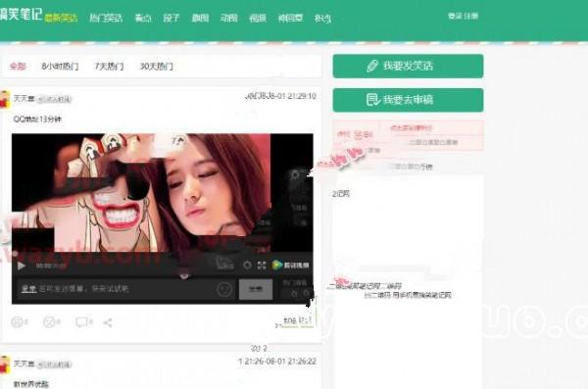The width and height of the screenshot is (588, 389).
Task: Open the comments bubble icon
Action: pyautogui.click(x=81, y=321)
